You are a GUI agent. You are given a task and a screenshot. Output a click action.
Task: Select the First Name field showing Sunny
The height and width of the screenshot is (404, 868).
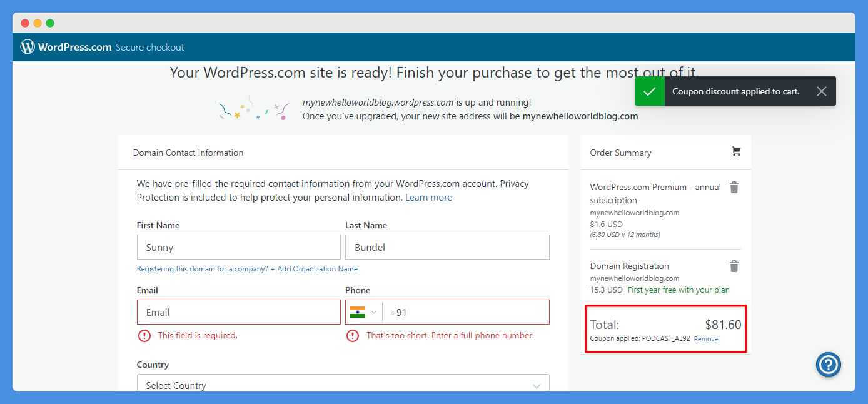point(238,246)
